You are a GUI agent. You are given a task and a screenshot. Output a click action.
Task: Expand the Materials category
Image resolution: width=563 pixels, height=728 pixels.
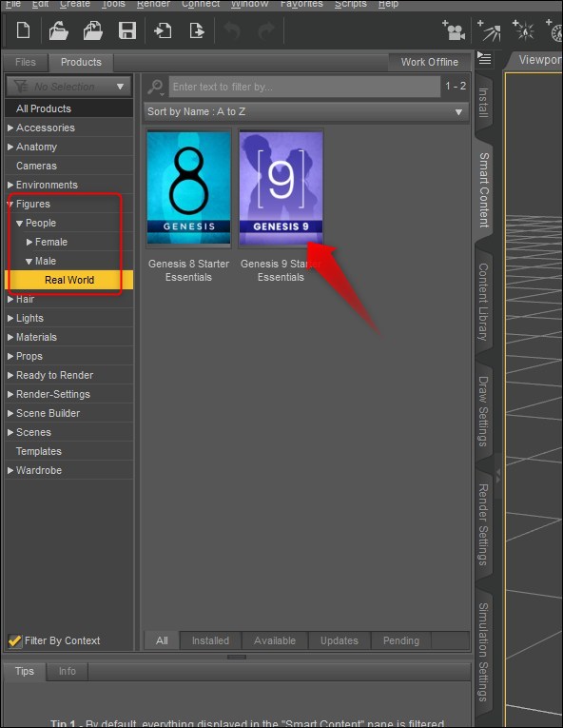coord(10,337)
